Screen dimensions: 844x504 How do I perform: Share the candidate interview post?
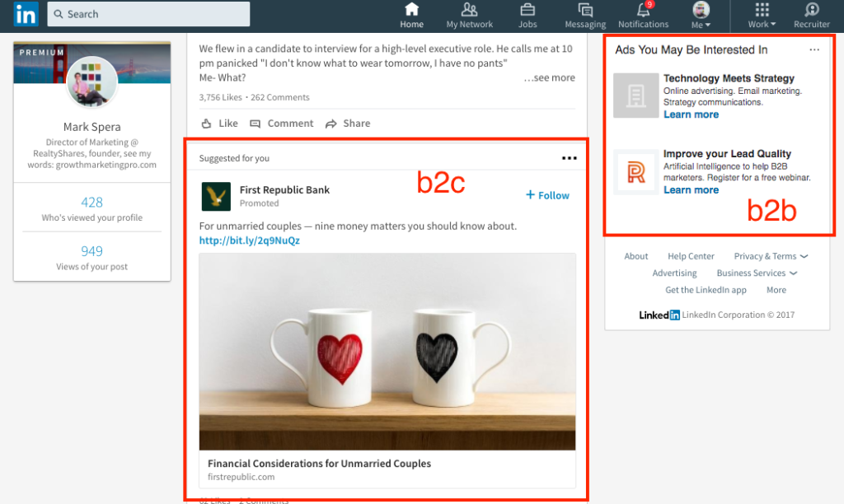[x=348, y=124]
